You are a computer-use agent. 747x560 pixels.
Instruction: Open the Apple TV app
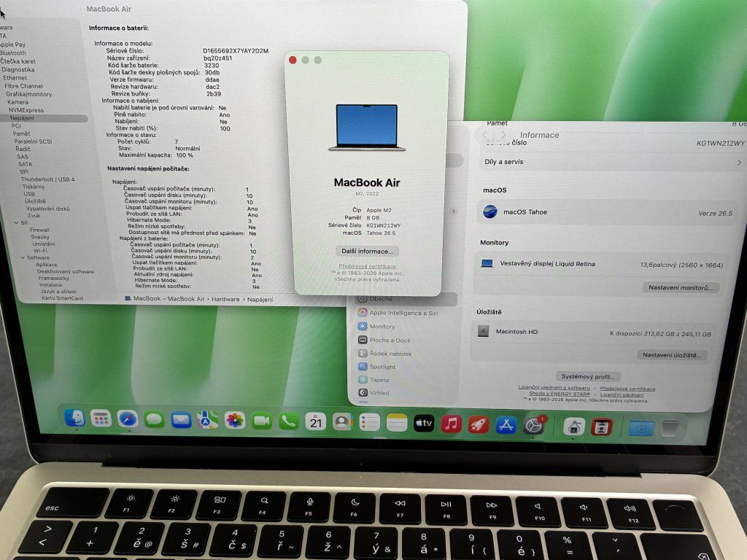pos(424,423)
